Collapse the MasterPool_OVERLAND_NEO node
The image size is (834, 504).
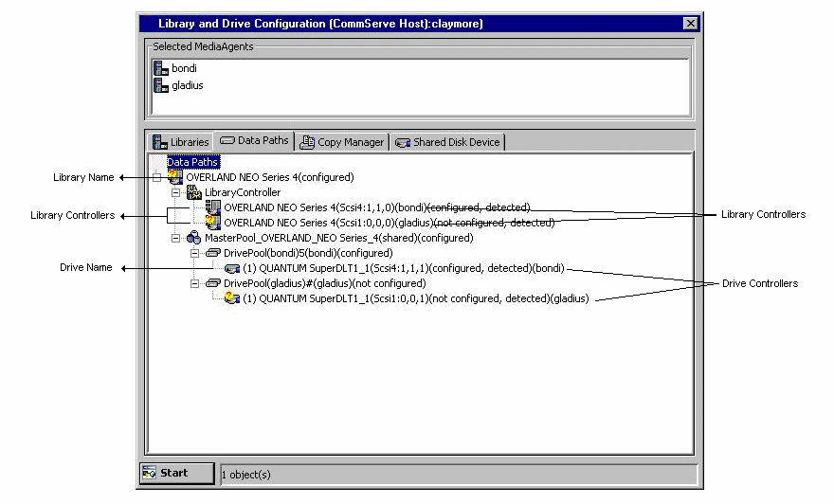(x=175, y=238)
